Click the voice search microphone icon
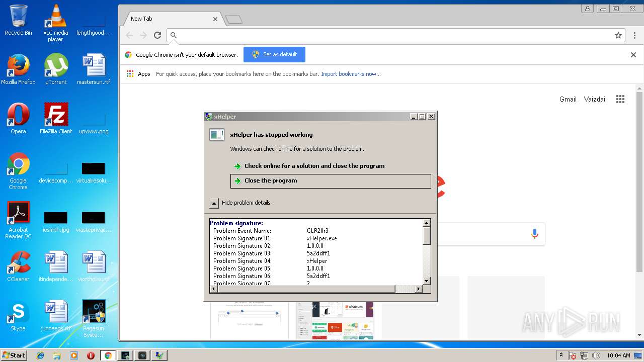This screenshot has width=644, height=362. click(534, 234)
